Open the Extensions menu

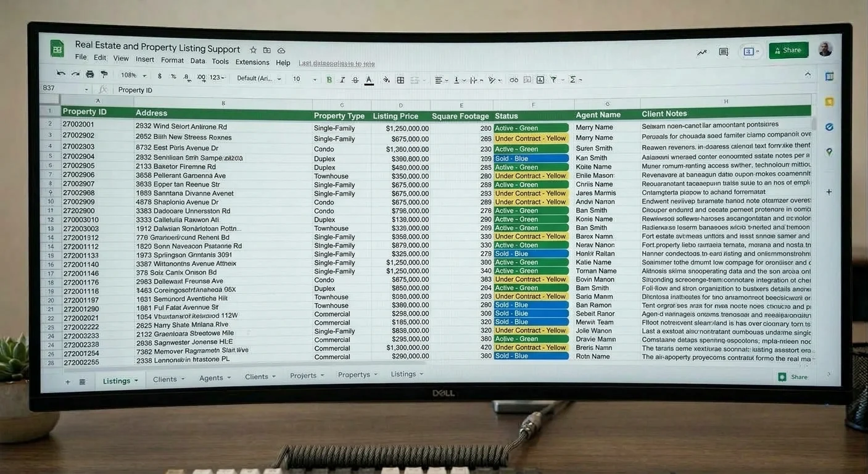tap(252, 62)
